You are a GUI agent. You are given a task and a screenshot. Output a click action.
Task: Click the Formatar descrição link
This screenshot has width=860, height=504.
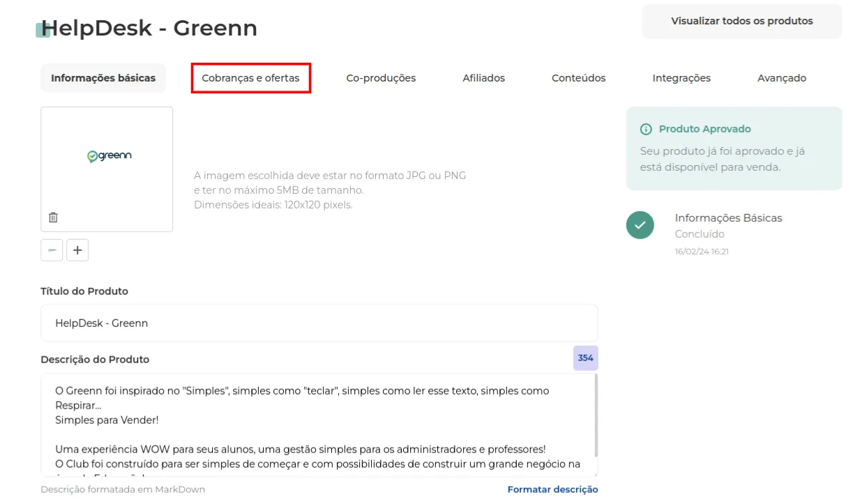coord(552,489)
